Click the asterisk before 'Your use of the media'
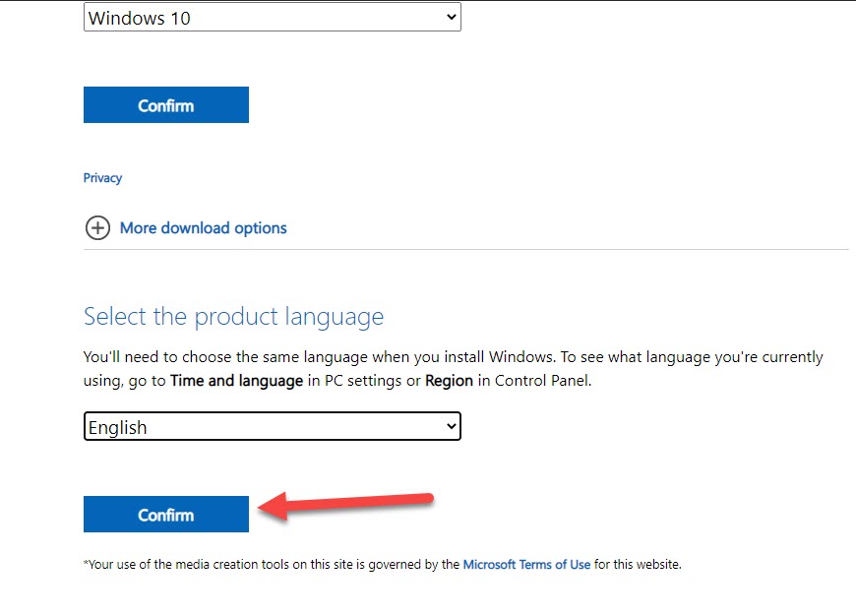The height and width of the screenshot is (616, 856). click(x=86, y=564)
